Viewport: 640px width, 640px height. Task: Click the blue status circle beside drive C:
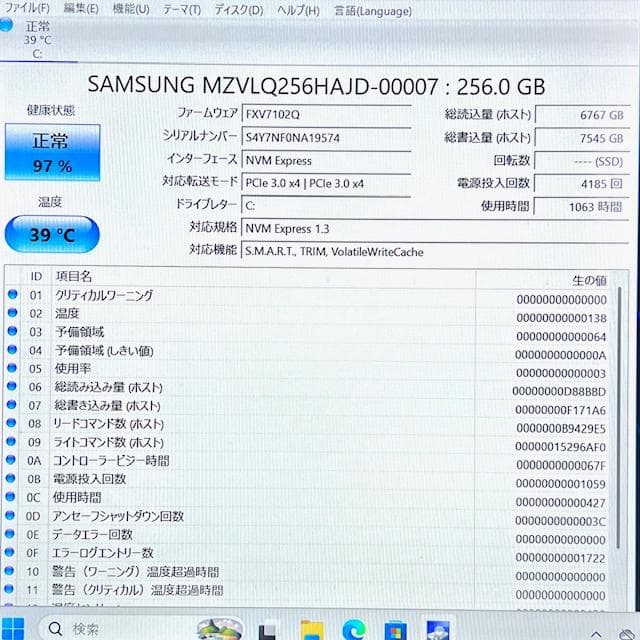6,25
